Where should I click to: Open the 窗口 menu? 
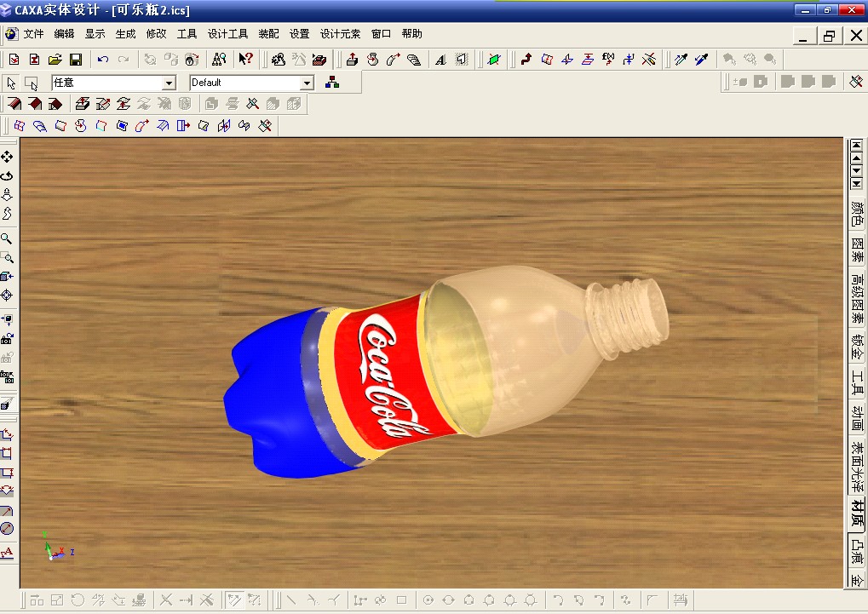tap(381, 34)
